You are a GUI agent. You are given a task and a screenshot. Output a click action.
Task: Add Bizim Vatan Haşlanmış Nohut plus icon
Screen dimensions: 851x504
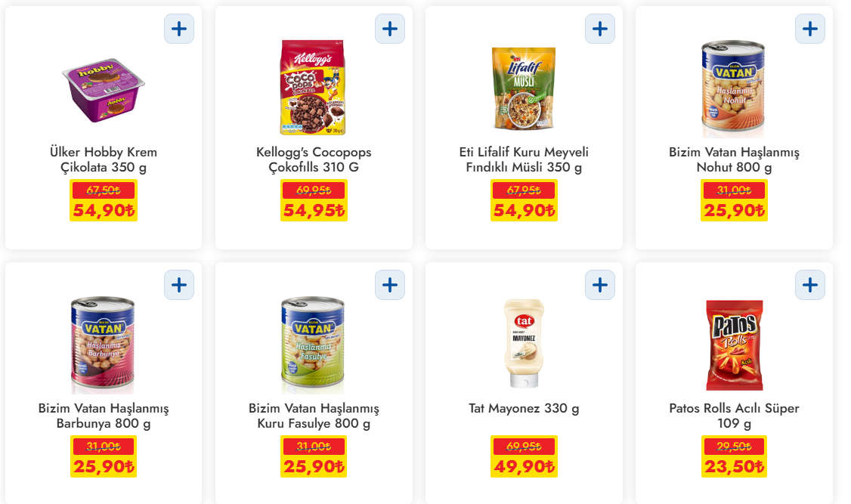(809, 29)
